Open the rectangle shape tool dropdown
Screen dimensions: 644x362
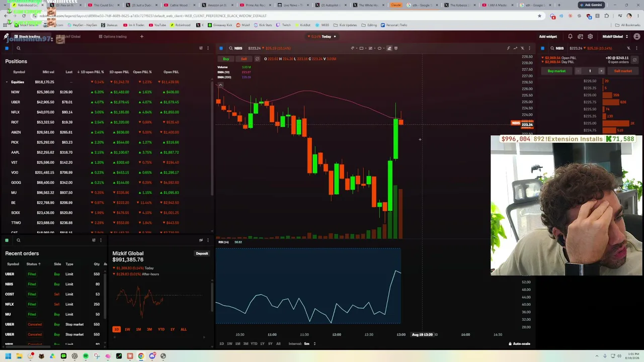(x=362, y=48)
